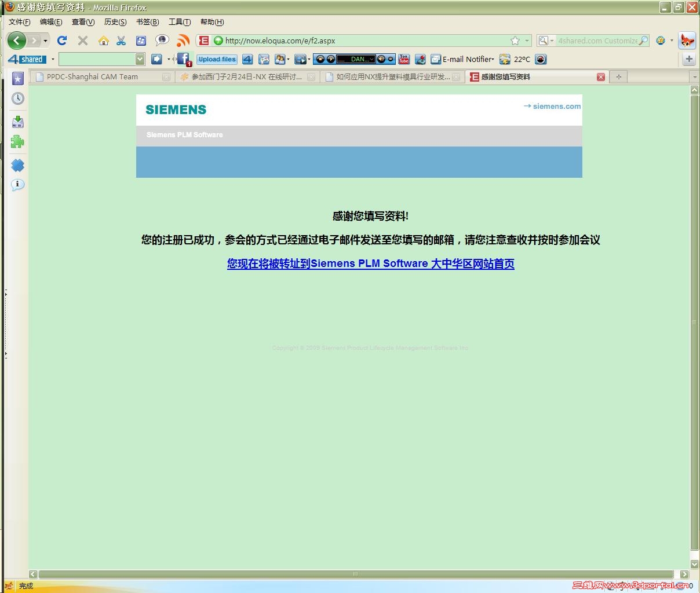Screen dimensions: 700x593
Task: Open the smiley face toolbar icon
Action: click(661, 41)
